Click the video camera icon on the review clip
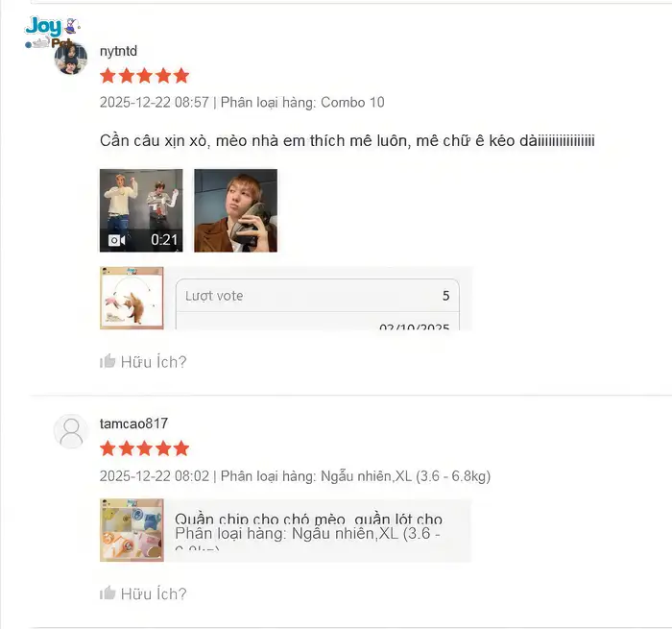The image size is (672, 629). (116, 240)
